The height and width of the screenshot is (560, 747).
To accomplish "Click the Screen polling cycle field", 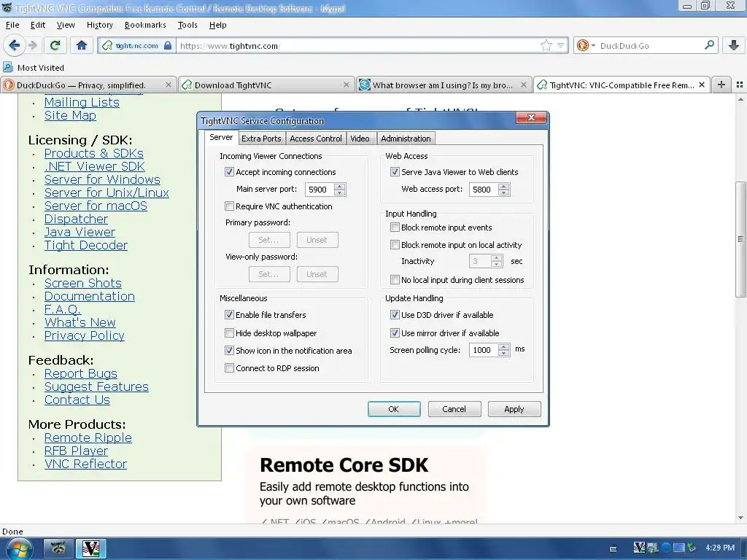I will (x=484, y=350).
